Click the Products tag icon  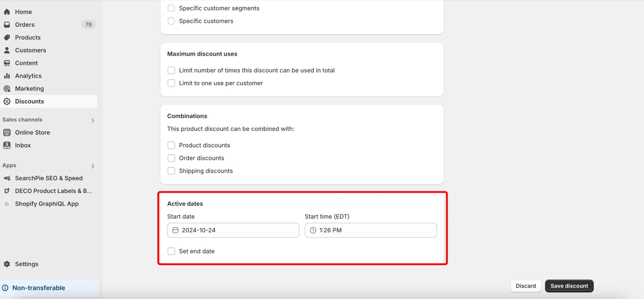tap(7, 37)
